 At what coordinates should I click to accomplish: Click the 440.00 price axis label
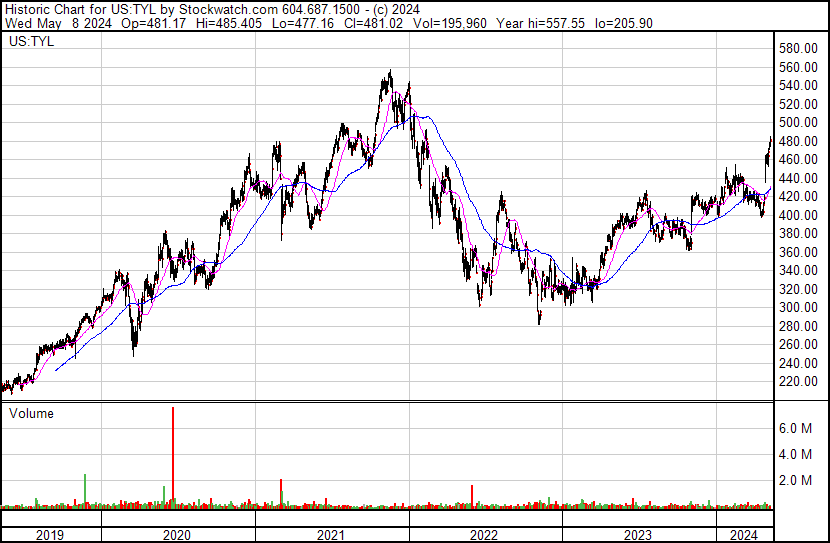[x=798, y=178]
